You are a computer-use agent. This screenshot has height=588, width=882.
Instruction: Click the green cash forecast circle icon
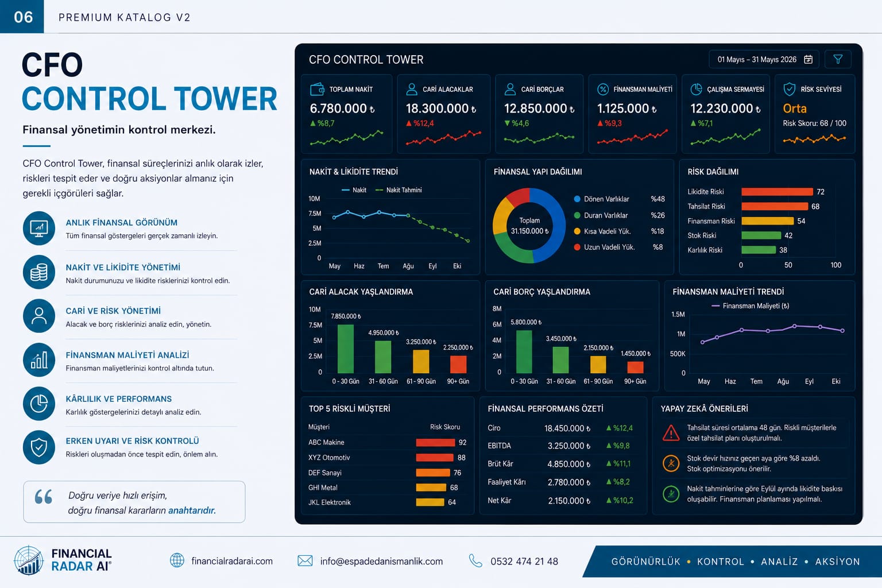(671, 493)
